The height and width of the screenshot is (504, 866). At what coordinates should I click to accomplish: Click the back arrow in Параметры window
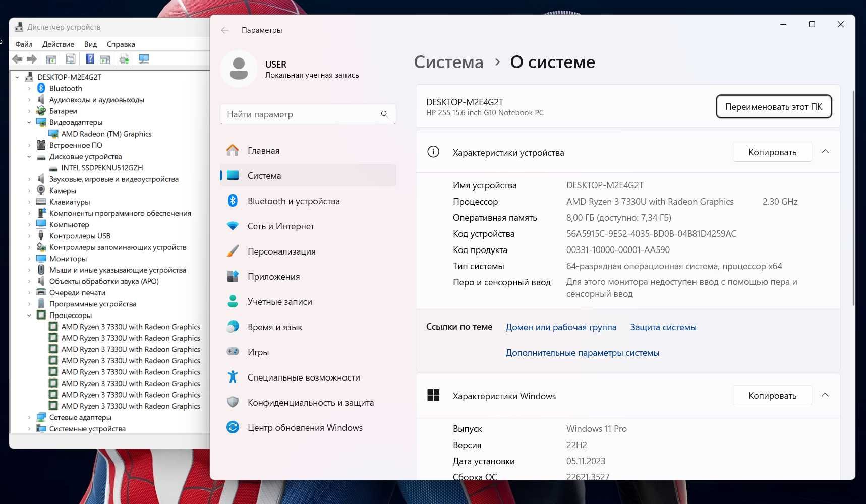point(225,30)
